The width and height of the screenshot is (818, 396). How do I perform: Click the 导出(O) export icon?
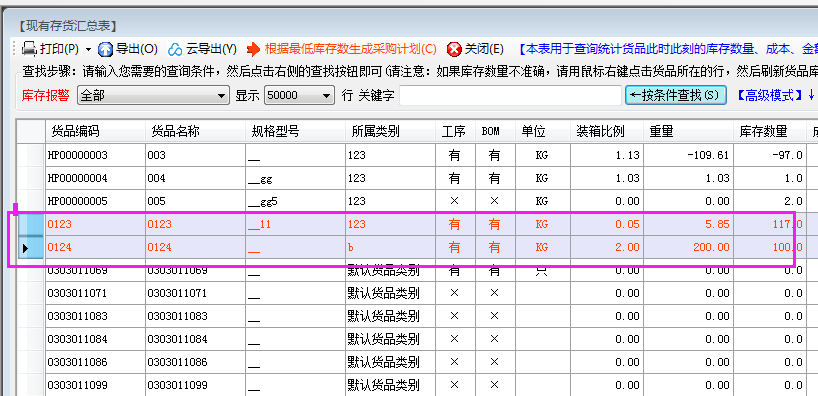point(106,50)
